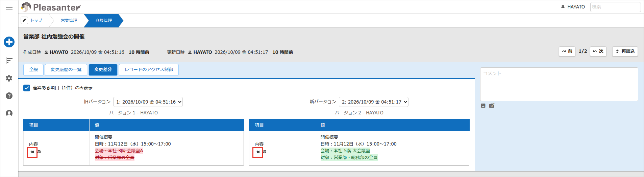The image size is (644, 177).
Task: Click the バージョン 2 - HAYATO label
Action: pos(359,113)
